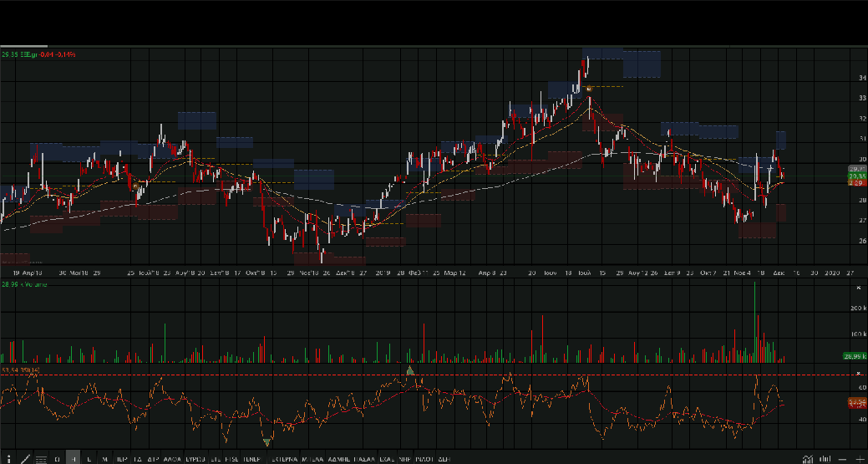Switch to the E timeframe button
The image size is (868, 464).
coord(89,459)
